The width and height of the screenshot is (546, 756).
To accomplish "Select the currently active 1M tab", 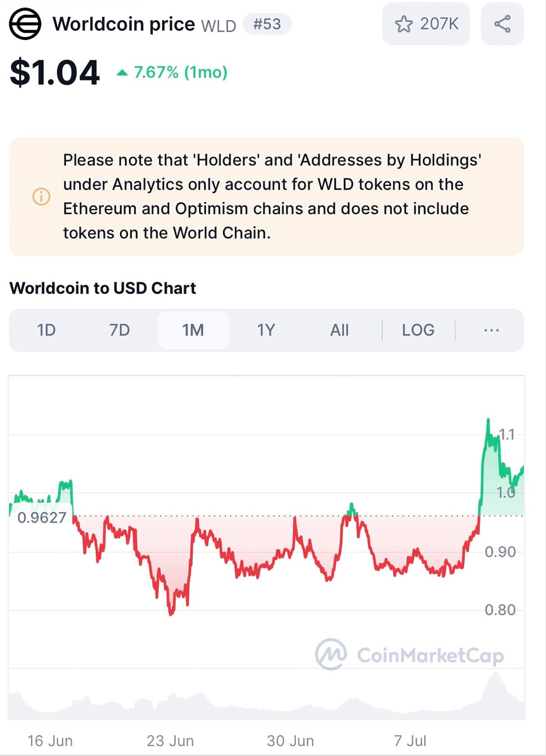I will point(193,330).
